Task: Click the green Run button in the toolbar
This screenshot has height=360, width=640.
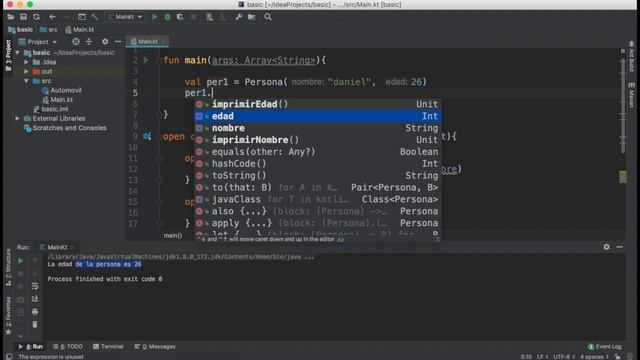Action: [154, 17]
